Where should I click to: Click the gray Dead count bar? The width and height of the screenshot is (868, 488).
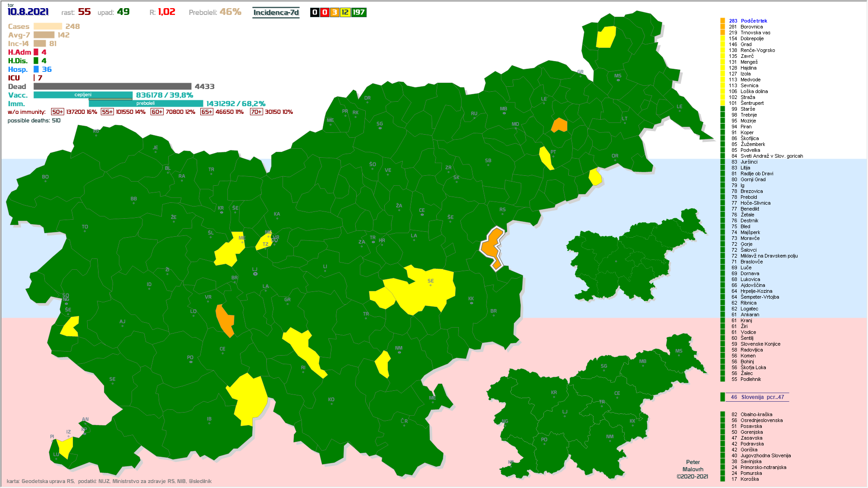(x=112, y=86)
